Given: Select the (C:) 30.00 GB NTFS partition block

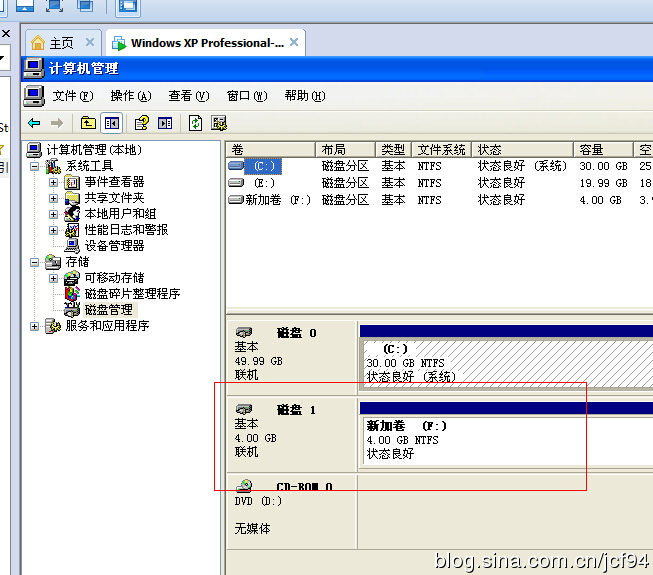Looking at the screenshot, I should click(506, 364).
